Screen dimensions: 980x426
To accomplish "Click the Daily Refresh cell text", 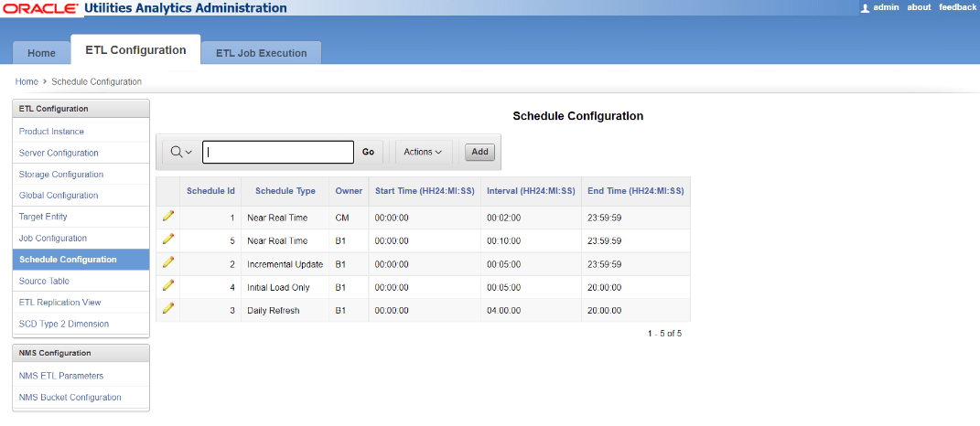I will (273, 311).
